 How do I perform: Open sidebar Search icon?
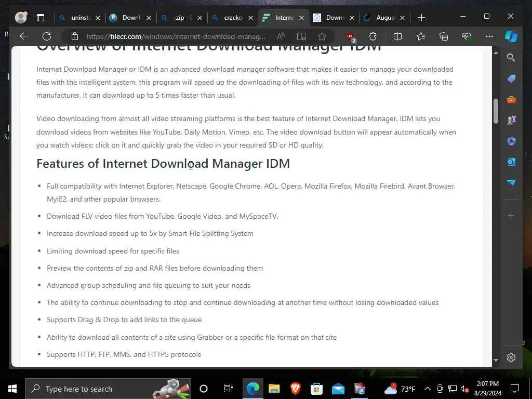511,58
